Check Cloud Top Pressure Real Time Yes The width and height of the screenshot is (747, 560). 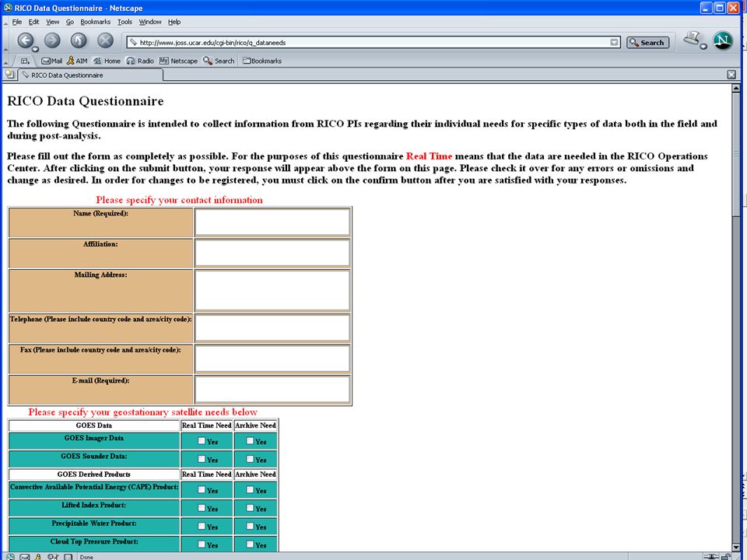(x=202, y=544)
